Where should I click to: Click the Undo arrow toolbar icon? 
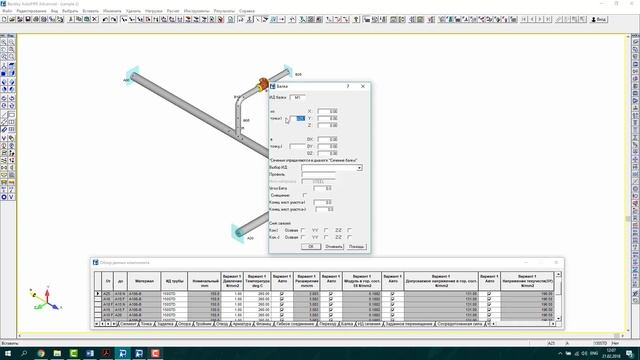[106, 19]
